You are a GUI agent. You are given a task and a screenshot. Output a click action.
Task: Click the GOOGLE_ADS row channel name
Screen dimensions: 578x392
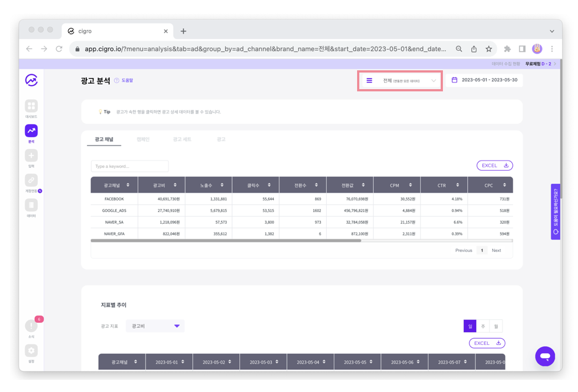click(x=114, y=210)
